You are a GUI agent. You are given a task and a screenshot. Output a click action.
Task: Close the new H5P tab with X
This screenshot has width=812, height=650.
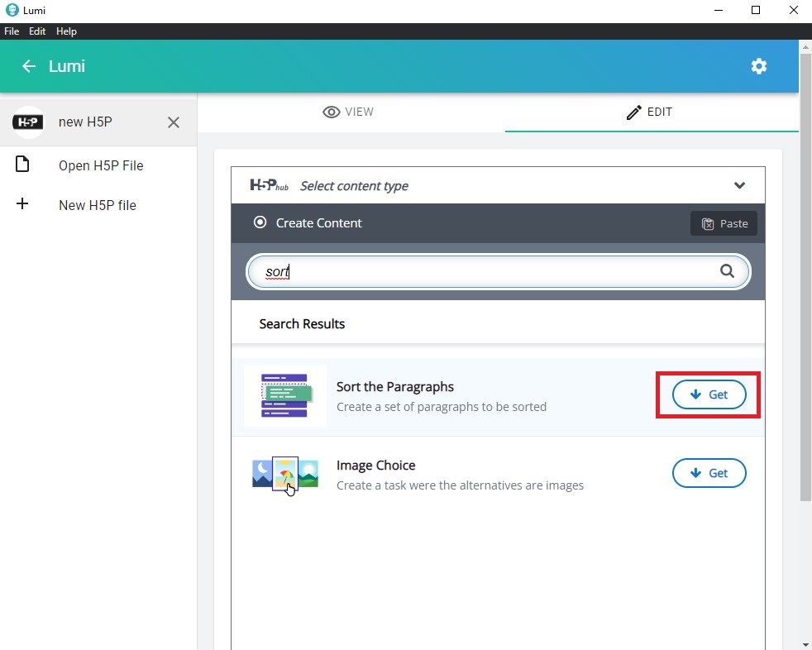pyautogui.click(x=174, y=122)
